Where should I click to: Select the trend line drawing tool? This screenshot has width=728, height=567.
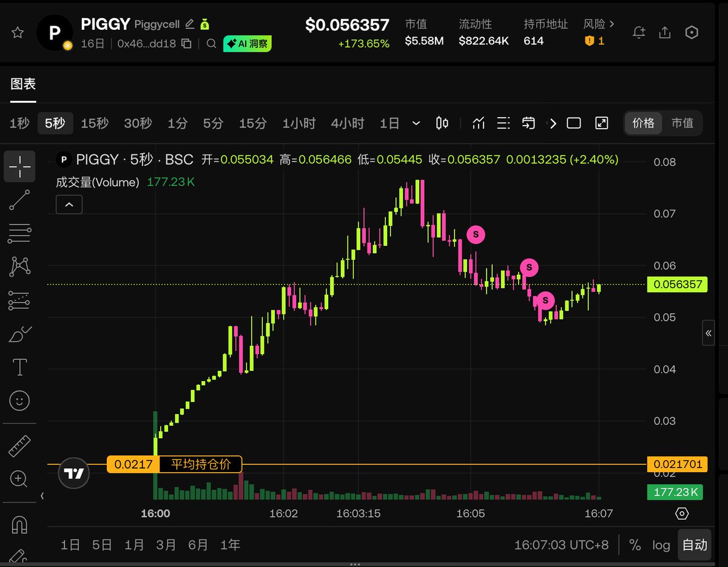[19, 200]
